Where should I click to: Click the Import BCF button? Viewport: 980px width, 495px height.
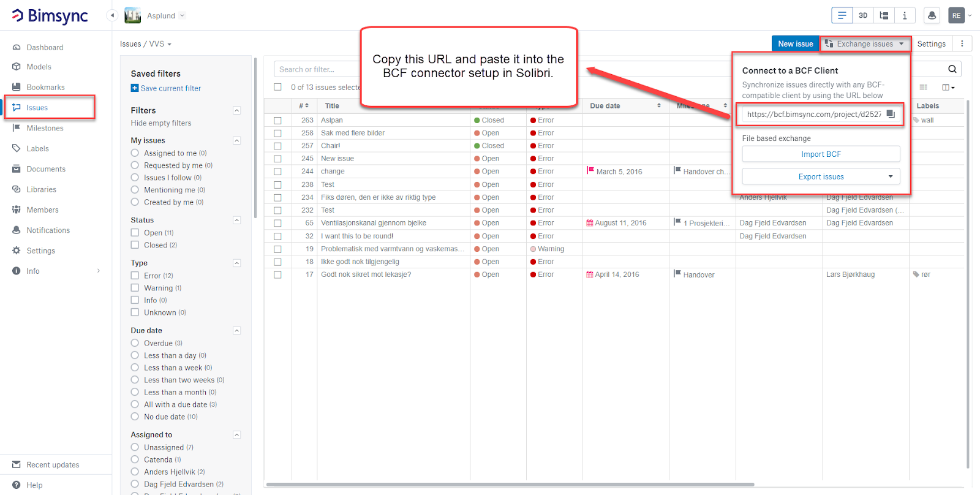coord(821,154)
